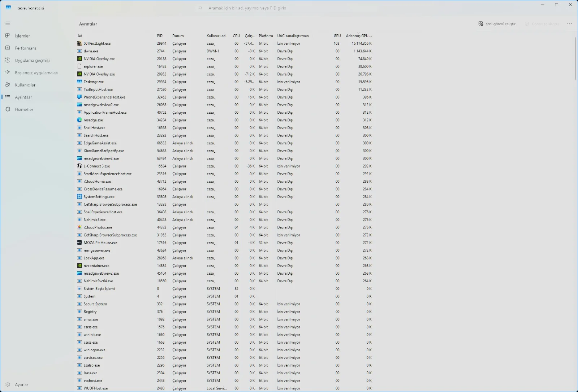Image resolution: width=578 pixels, height=392 pixels.
Task: Click the search magnifier icon
Action: 201,8
